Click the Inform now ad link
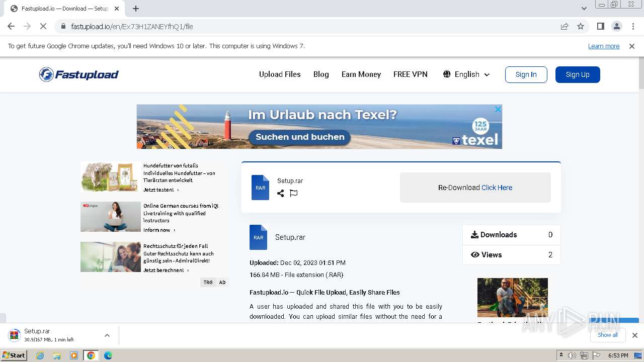This screenshot has height=362, width=644. [x=159, y=230]
